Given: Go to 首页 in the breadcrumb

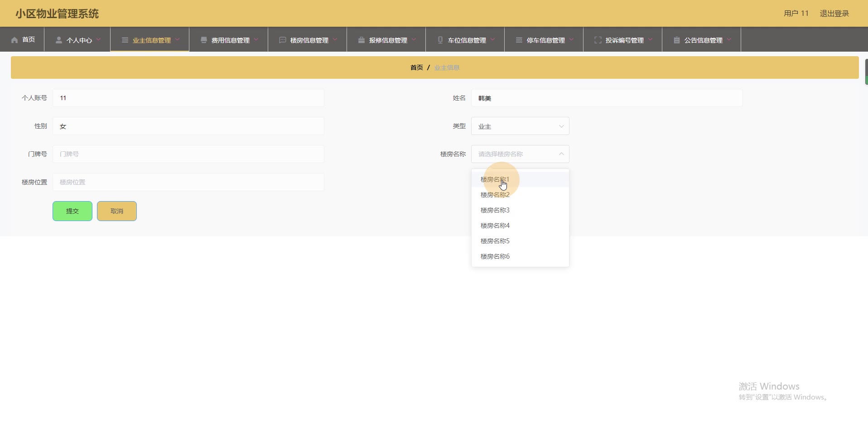Looking at the screenshot, I should [416, 67].
